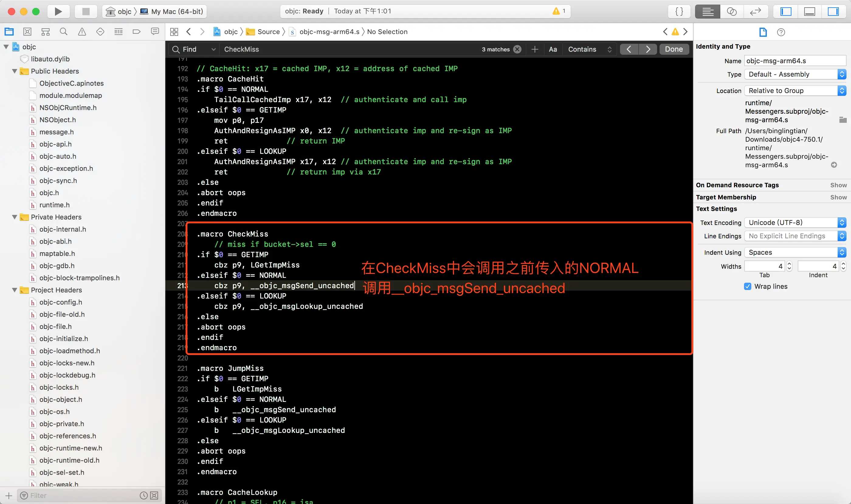Click the Run (play) button
The width and height of the screenshot is (851, 504).
pos(58,12)
